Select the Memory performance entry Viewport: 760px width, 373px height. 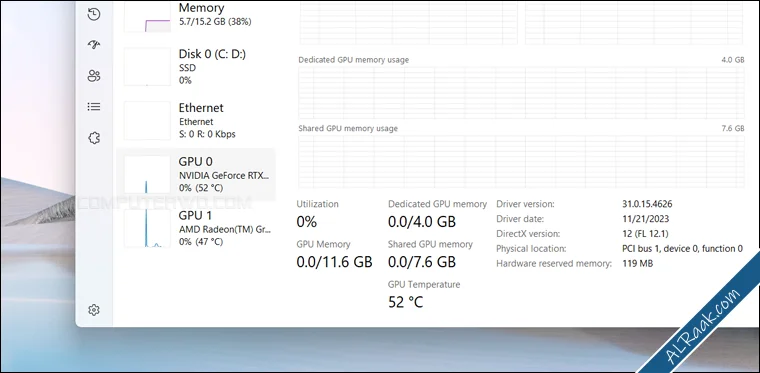pyautogui.click(x=196, y=16)
